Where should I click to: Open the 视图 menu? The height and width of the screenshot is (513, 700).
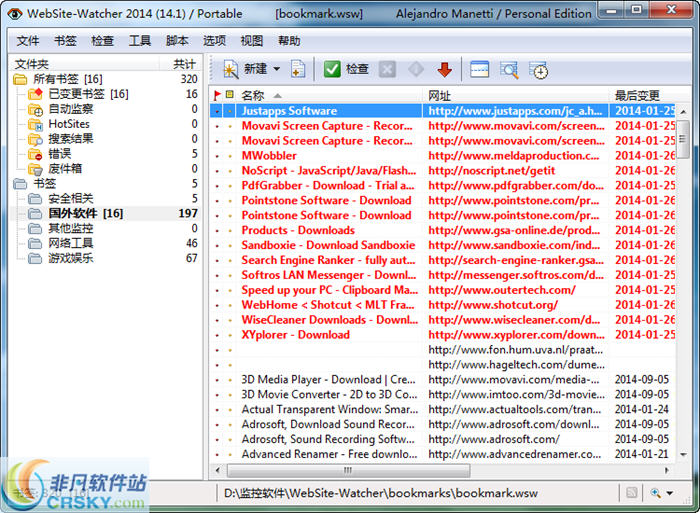pyautogui.click(x=252, y=41)
